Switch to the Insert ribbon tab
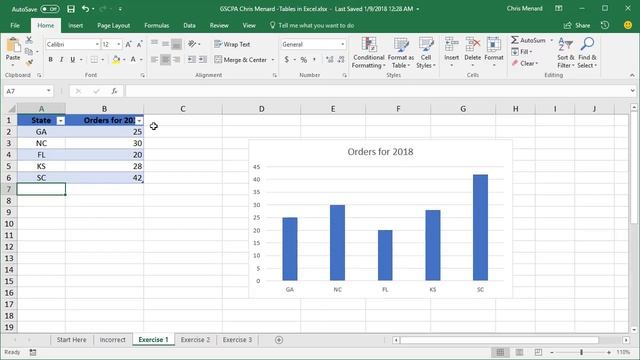Viewport: 640px width, 360px height. (x=76, y=25)
